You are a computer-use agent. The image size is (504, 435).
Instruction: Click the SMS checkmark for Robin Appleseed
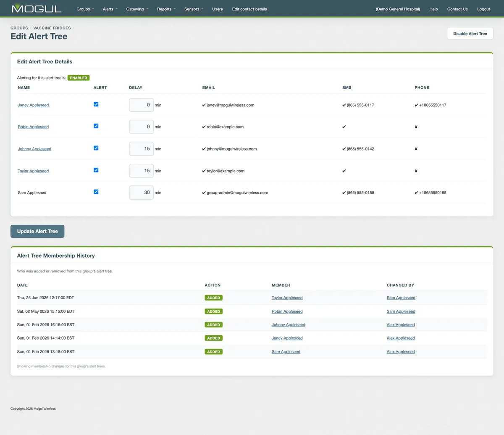[x=344, y=127]
